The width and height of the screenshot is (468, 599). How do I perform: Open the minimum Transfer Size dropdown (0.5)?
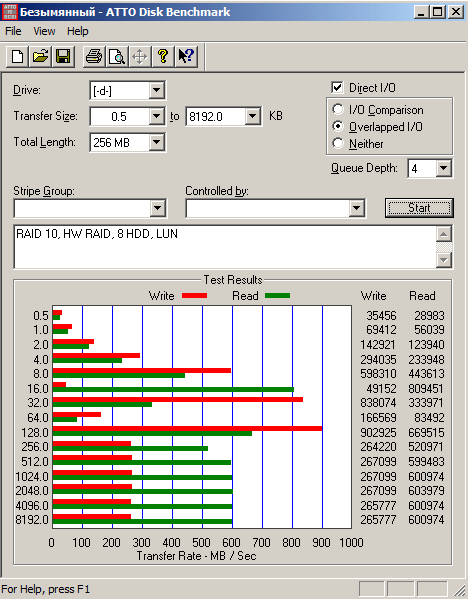click(156, 116)
